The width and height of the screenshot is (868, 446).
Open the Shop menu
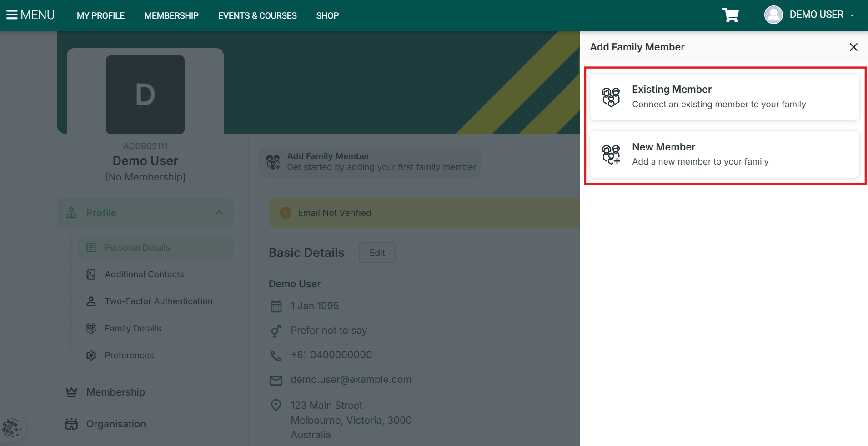(x=327, y=15)
